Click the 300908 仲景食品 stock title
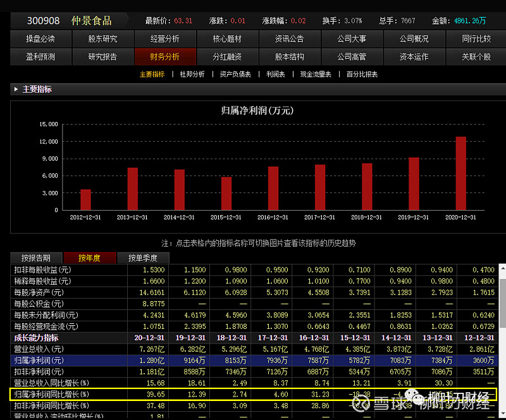This screenshot has width=506, height=420. 70,21
